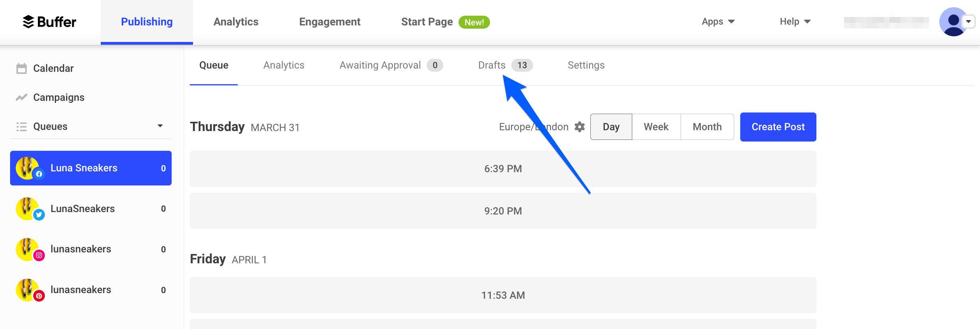Click the 9:20 PM queue slot
The width and height of the screenshot is (980, 329).
pos(503,211)
